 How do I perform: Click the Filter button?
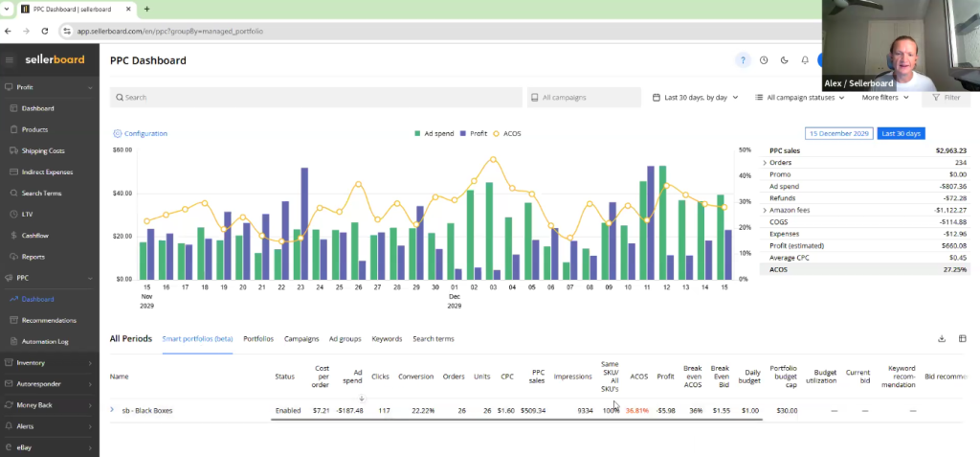[946, 98]
